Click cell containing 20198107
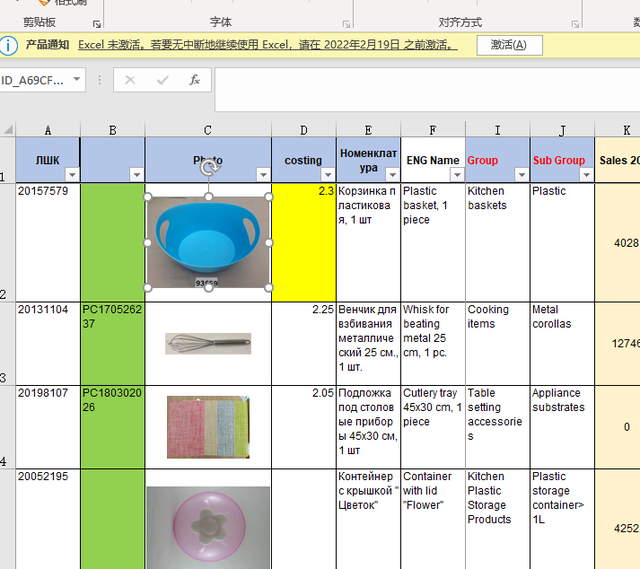The image size is (640, 569). [48, 427]
